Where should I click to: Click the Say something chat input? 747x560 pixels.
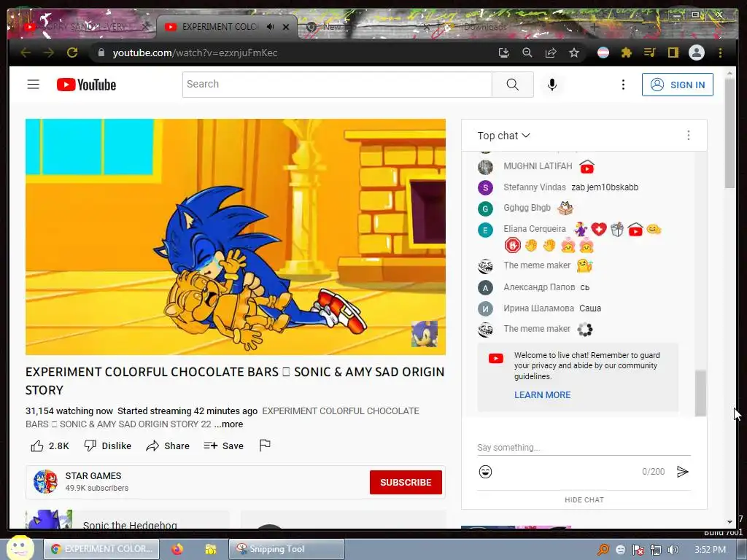(x=584, y=448)
